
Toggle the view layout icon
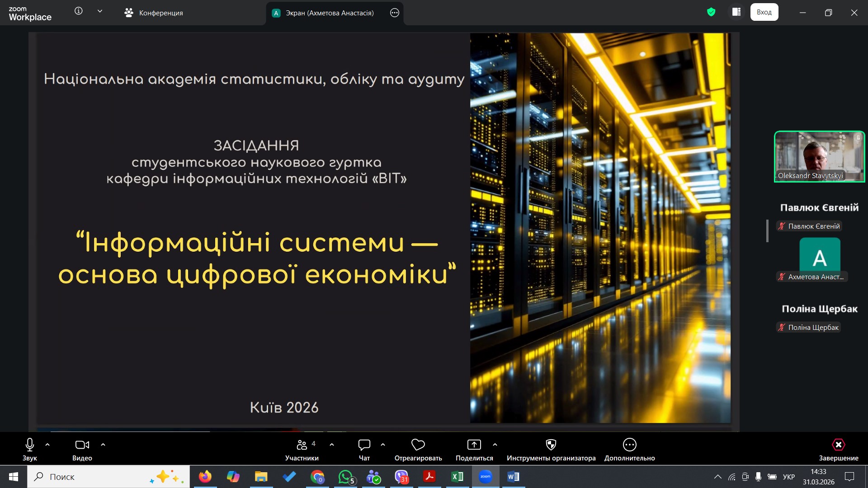[x=736, y=12]
